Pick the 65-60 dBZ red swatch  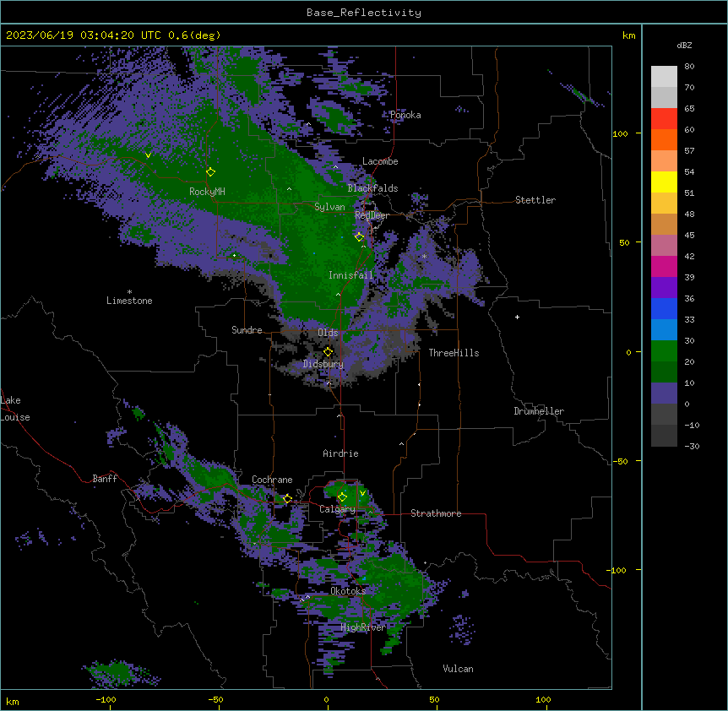664,119
